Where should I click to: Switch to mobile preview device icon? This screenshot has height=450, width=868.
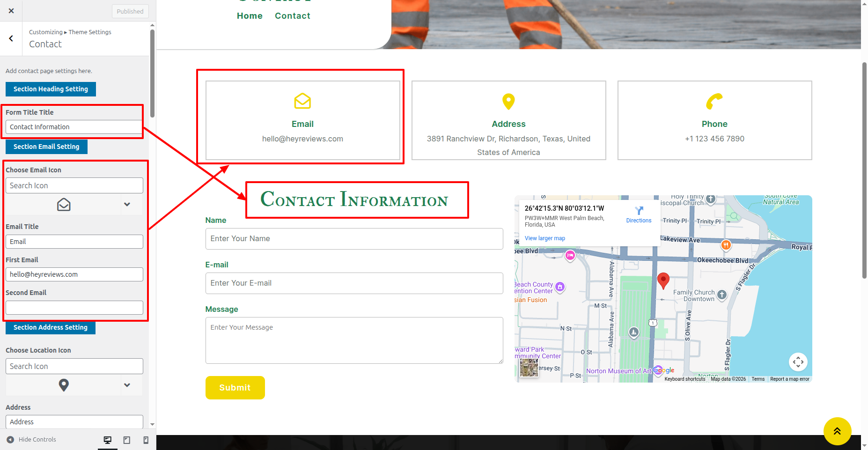146,440
